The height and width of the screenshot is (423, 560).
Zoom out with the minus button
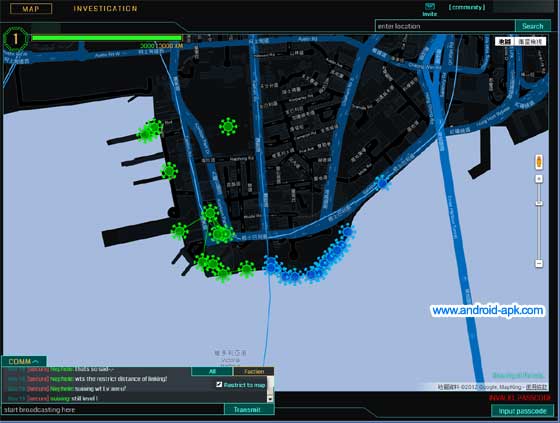(539, 264)
